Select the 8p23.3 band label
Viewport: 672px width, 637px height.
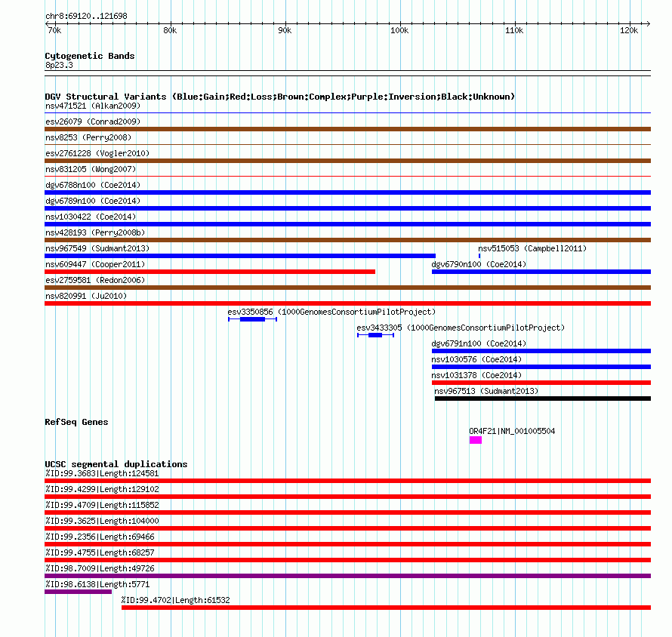pos(59,65)
